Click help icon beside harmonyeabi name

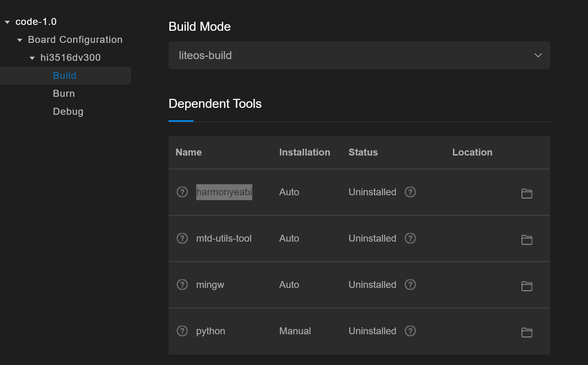182,192
